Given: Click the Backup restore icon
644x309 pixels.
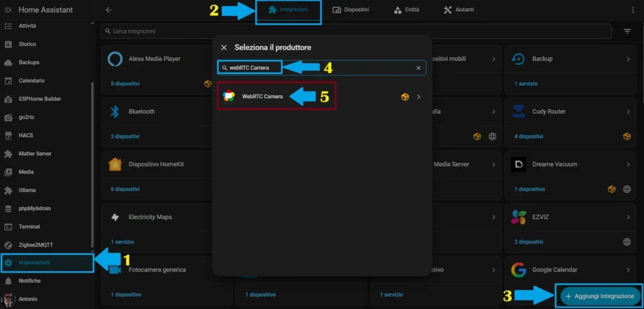Looking at the screenshot, I should click(519, 59).
